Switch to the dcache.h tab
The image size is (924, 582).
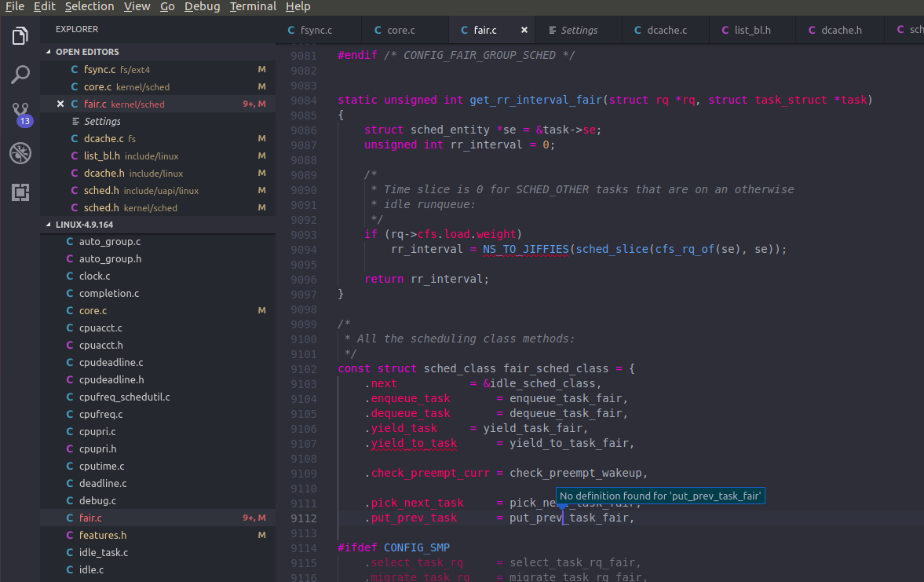pyautogui.click(x=841, y=30)
